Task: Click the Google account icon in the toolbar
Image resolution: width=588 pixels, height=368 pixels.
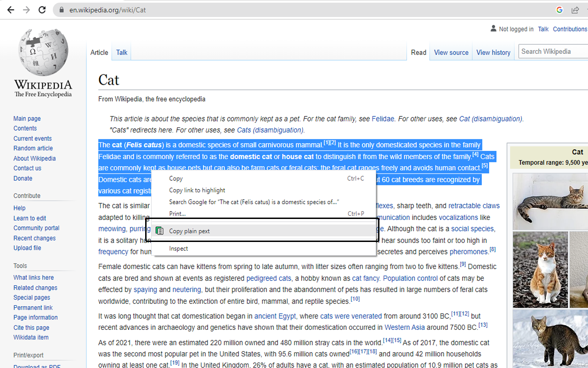Action: pos(559,9)
